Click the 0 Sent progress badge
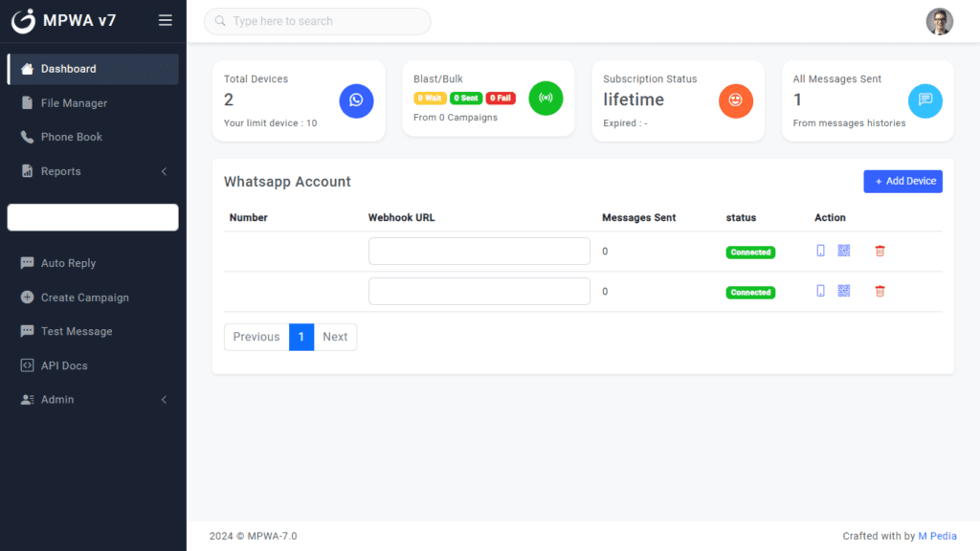980x551 pixels. [466, 98]
